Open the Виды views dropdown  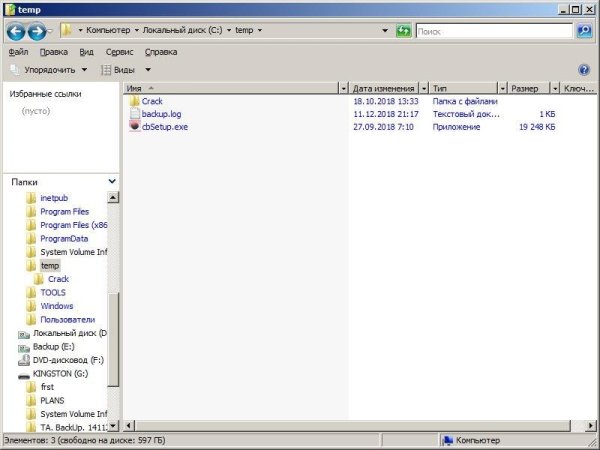(x=125, y=70)
